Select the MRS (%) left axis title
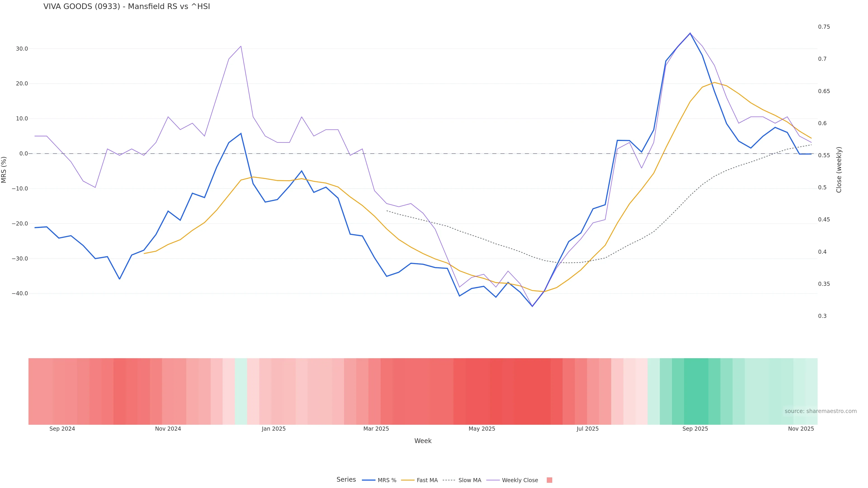Viewport: 868px width, 488px height. tap(4, 170)
